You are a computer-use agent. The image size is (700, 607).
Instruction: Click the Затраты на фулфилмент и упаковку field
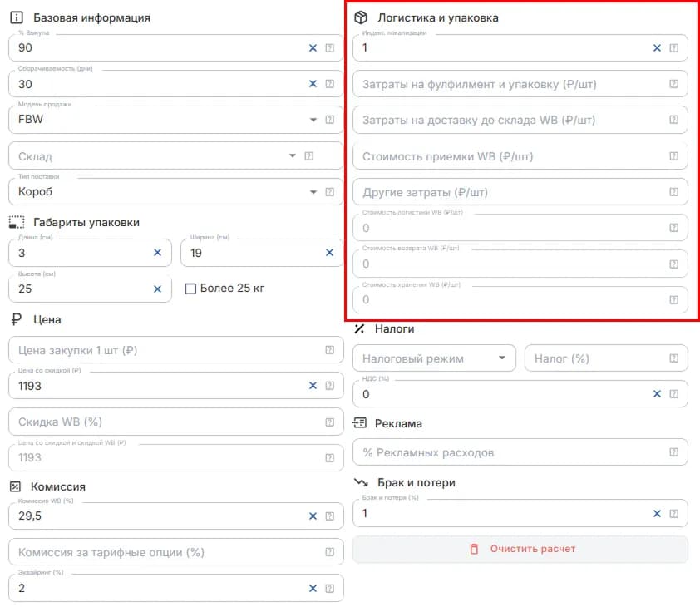tap(520, 84)
